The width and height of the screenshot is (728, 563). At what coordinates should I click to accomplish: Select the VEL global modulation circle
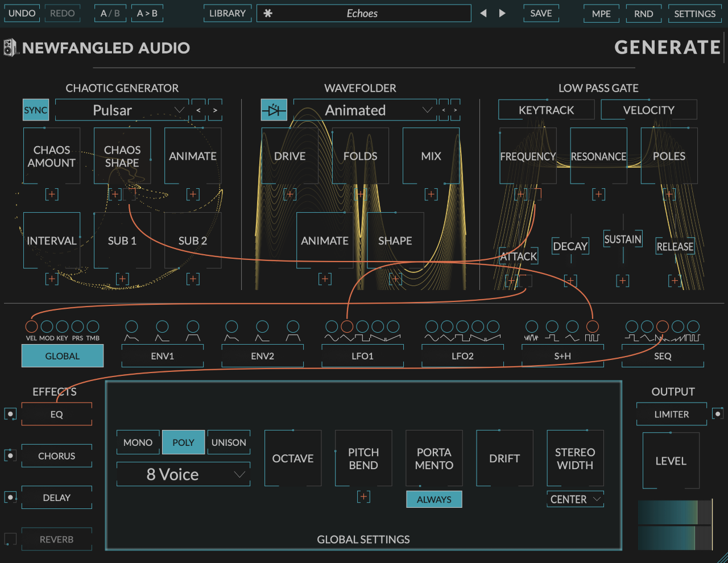31,327
